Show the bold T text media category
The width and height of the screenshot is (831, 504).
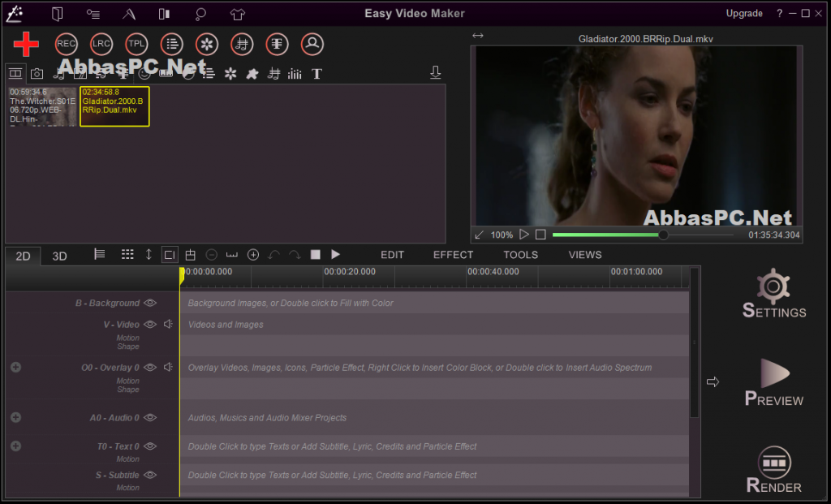click(x=316, y=74)
